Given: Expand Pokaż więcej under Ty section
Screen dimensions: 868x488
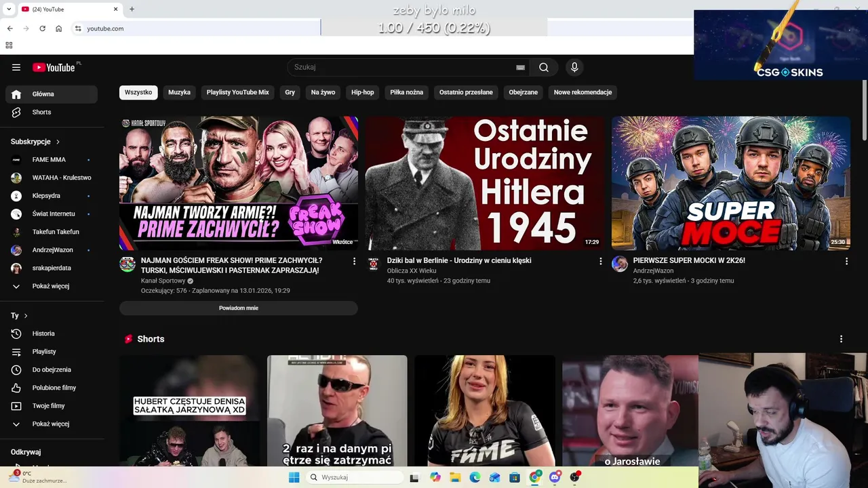Looking at the screenshot, I should (x=52, y=424).
